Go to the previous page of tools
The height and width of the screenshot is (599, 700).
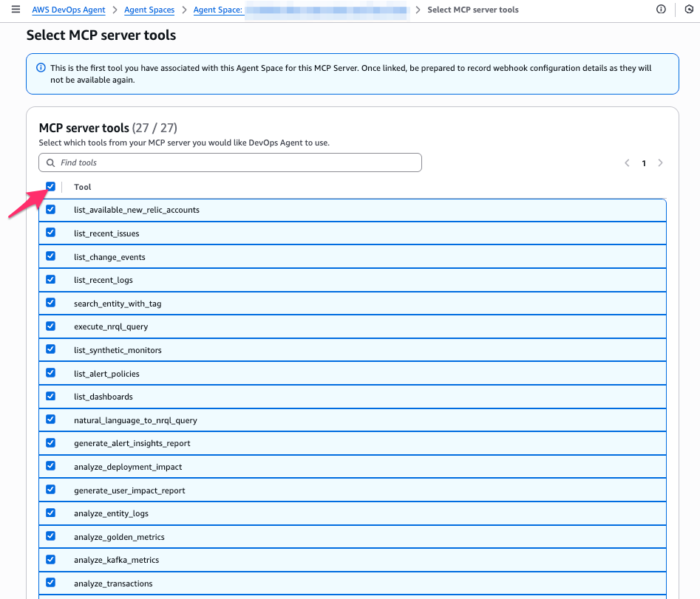point(627,163)
